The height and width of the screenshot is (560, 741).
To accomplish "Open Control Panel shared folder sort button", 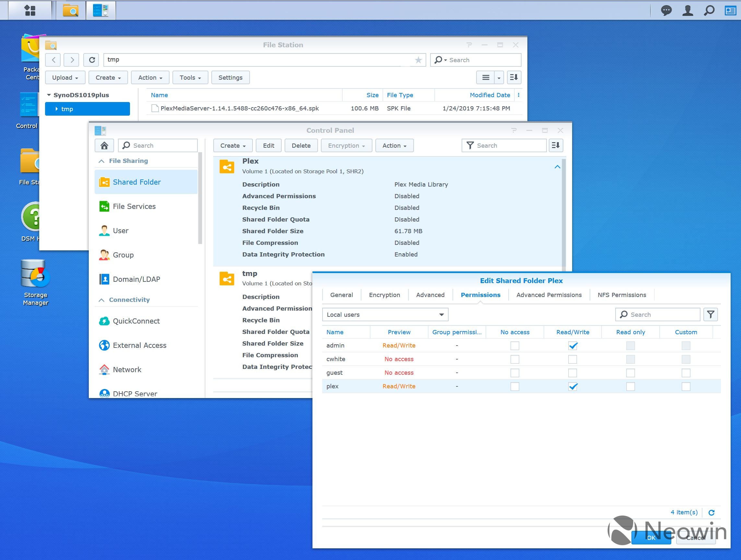I will tap(556, 146).
